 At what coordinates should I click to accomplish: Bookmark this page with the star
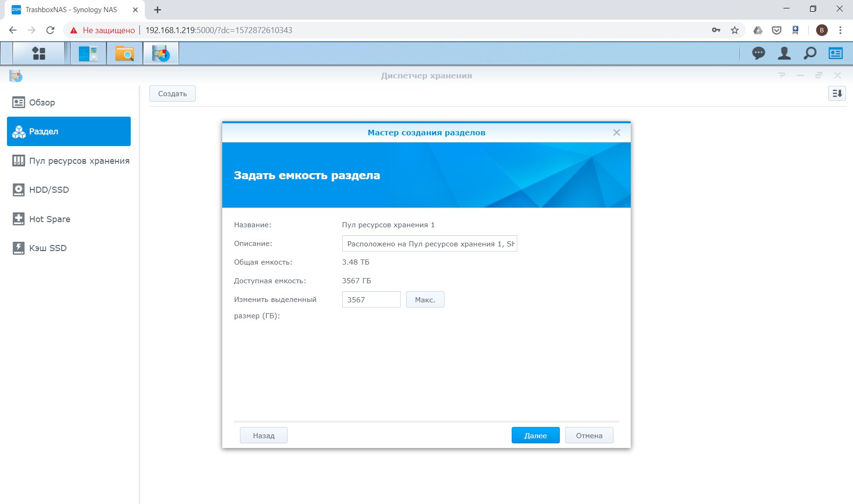(735, 30)
